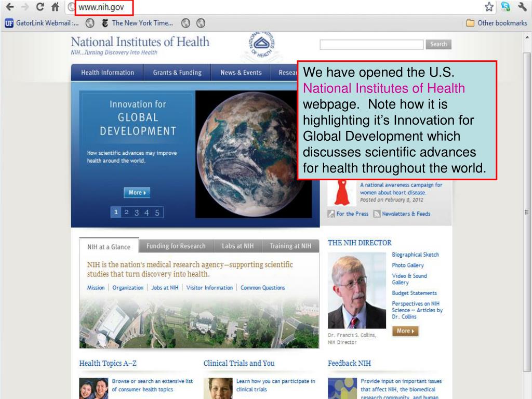This screenshot has width=532, height=399.
Task: Switch to Training at NIH tab
Action: tap(290, 246)
